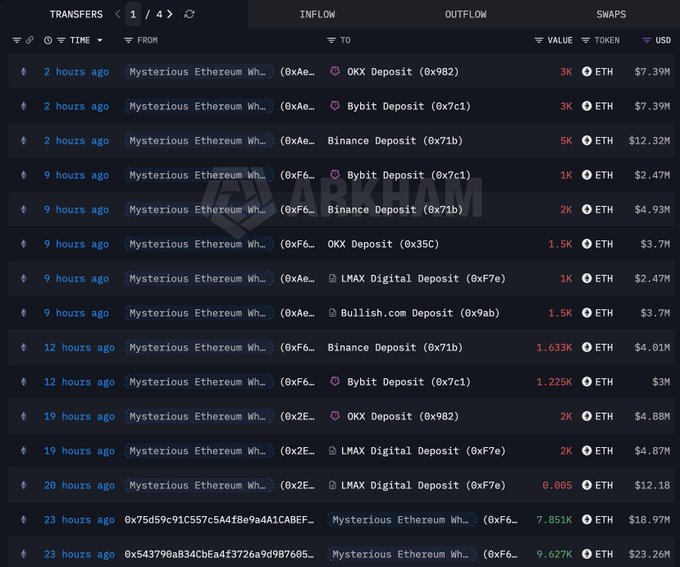Open sender address 0x543790aB34CbEa4f3726a9d9B7605
The width and height of the screenshot is (680, 567).
pos(219,554)
